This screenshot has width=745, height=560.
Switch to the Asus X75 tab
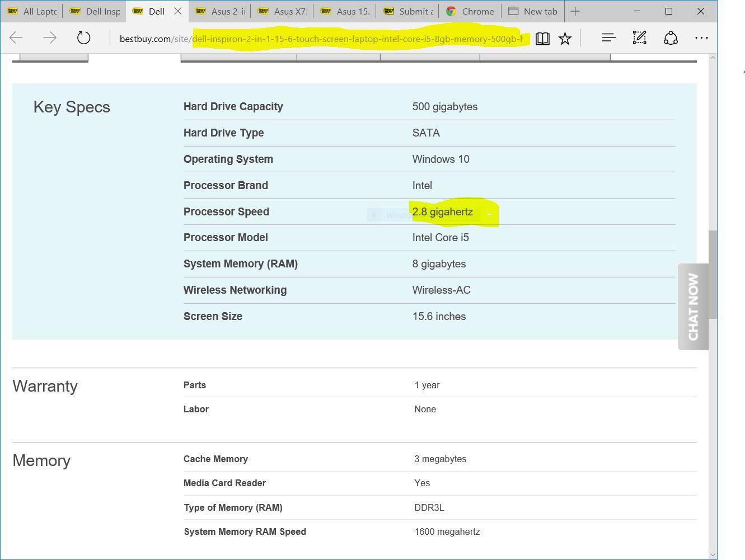[283, 11]
